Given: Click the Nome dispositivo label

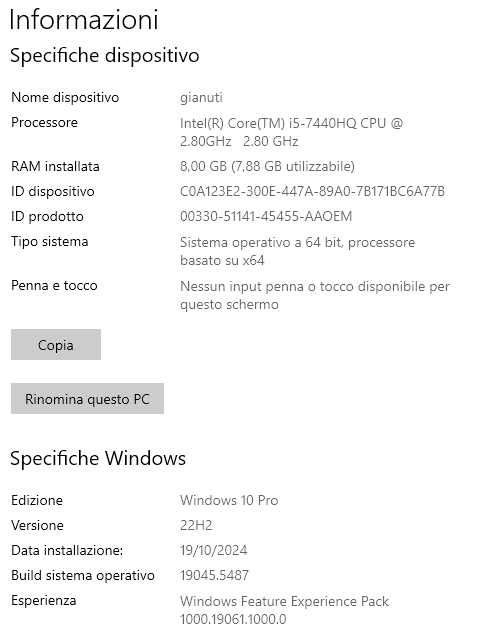Looking at the screenshot, I should pos(65,98).
